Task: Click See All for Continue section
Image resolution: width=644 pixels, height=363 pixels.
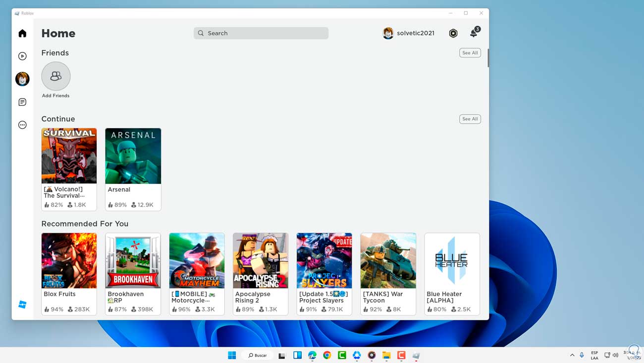Action: coord(470,119)
